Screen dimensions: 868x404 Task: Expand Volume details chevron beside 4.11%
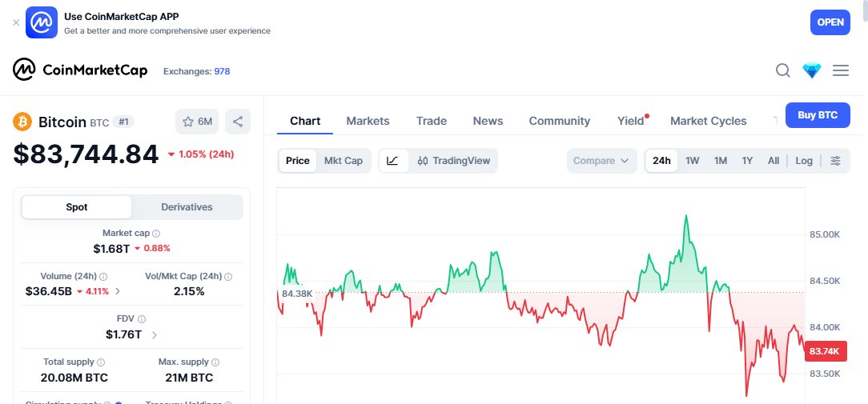coord(118,292)
